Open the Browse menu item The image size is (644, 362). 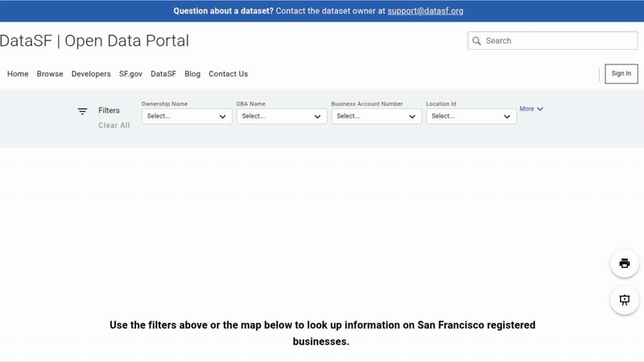pyautogui.click(x=50, y=74)
